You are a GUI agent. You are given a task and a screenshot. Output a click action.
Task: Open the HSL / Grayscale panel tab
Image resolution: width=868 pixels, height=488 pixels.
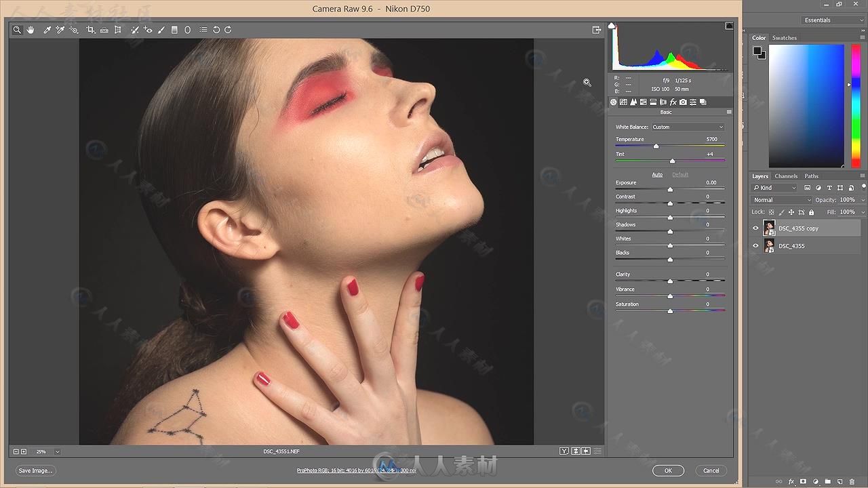(644, 102)
